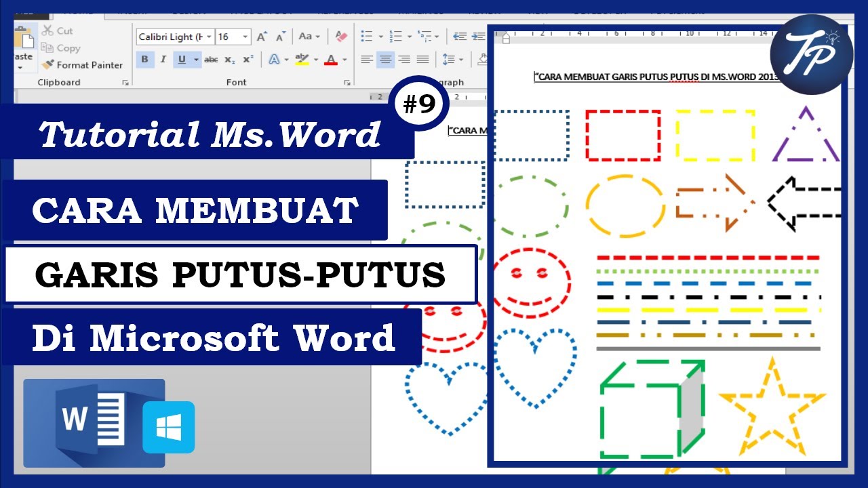This screenshot has height=488, width=868.
Task: Select the brown dashed right arrow shape
Action: click(715, 203)
